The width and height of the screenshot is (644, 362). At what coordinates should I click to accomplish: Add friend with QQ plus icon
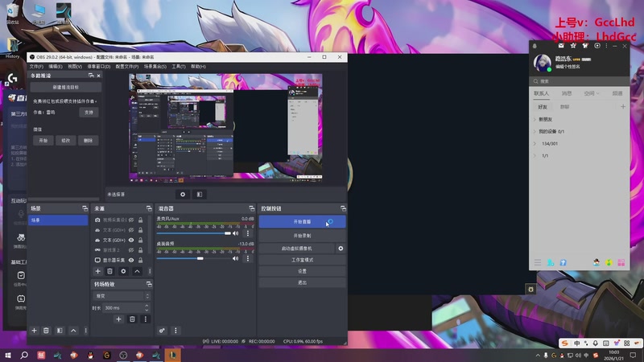(622, 107)
